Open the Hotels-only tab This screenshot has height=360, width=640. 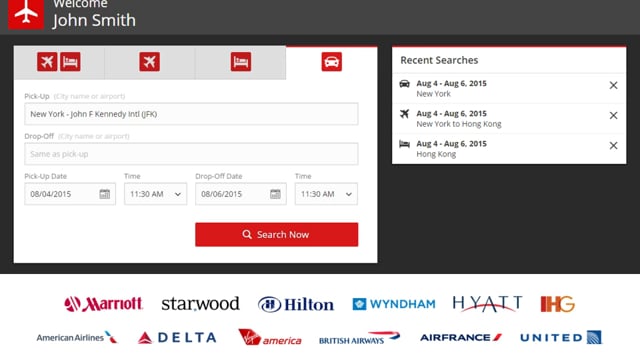tap(240, 62)
